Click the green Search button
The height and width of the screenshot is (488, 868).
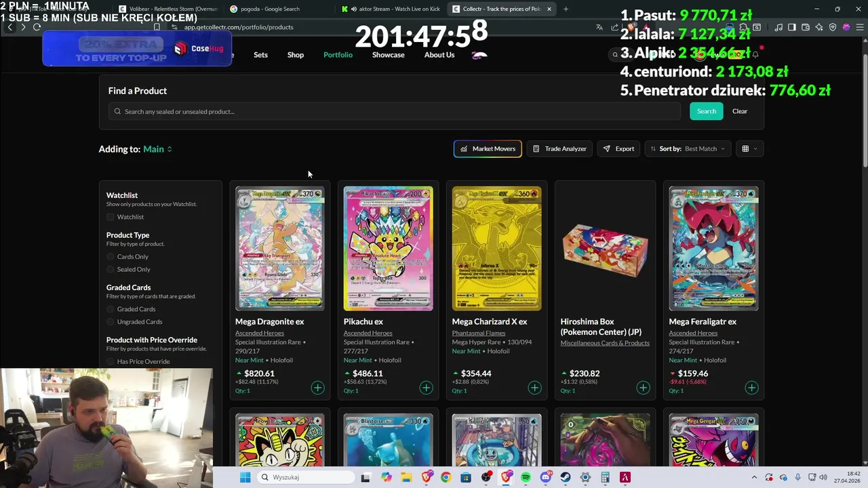click(707, 111)
